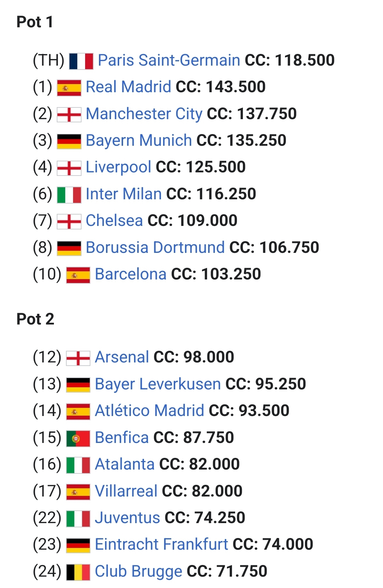Select the Atalanta team link

click(x=125, y=464)
